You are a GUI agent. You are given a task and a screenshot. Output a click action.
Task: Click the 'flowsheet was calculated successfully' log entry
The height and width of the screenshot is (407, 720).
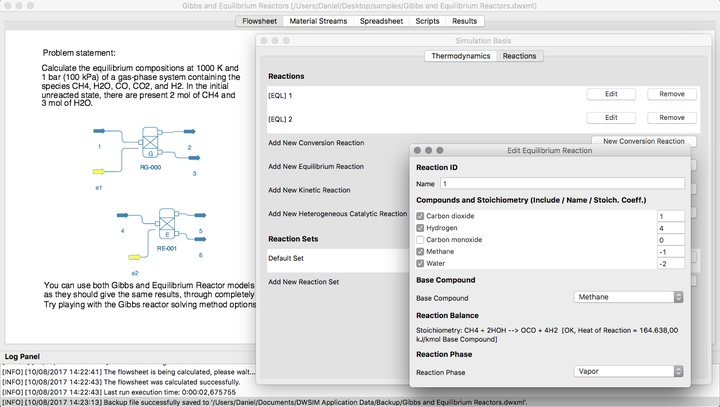pos(121,382)
